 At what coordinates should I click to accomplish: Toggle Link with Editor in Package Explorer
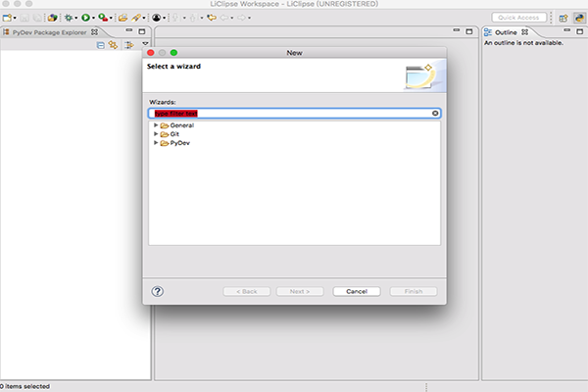[113, 45]
